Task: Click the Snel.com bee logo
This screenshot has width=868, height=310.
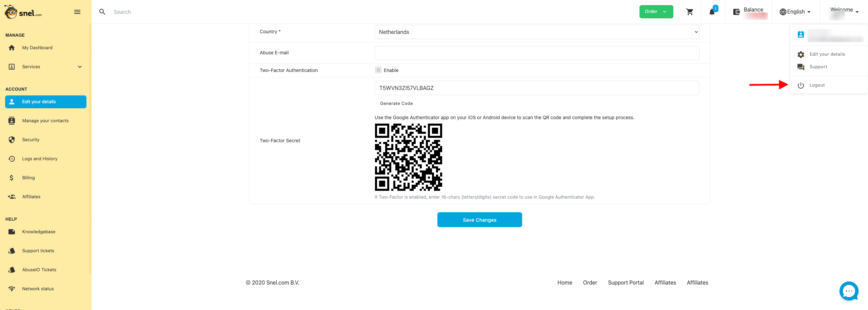Action: point(23,12)
